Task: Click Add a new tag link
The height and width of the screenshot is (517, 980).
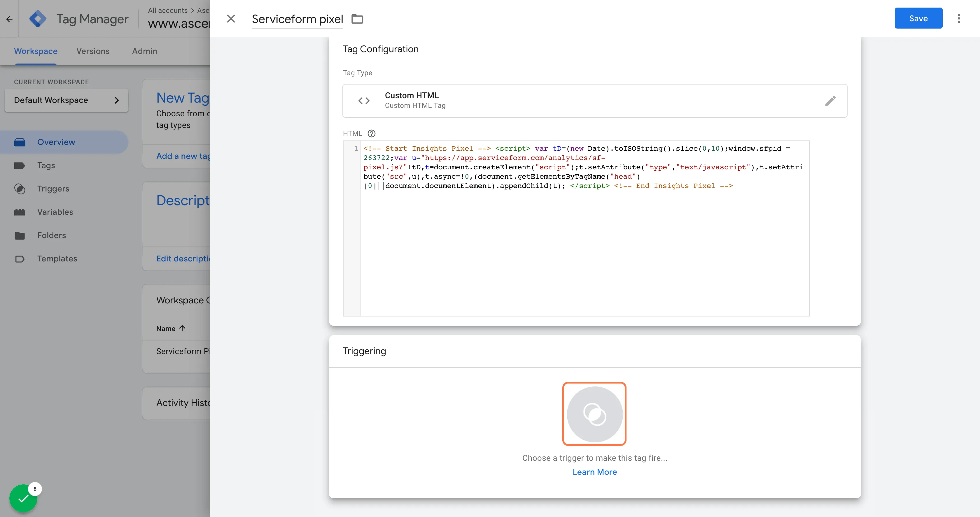Action: pyautogui.click(x=183, y=156)
